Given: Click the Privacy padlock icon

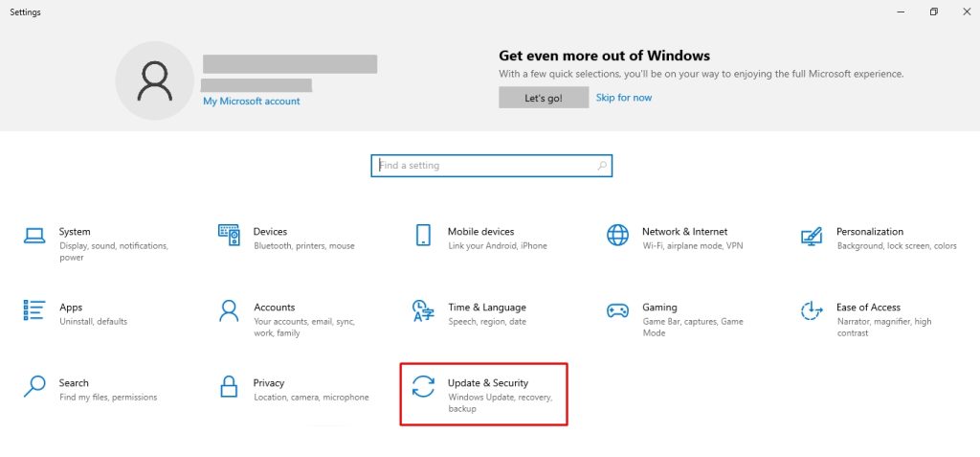Looking at the screenshot, I should (229, 386).
